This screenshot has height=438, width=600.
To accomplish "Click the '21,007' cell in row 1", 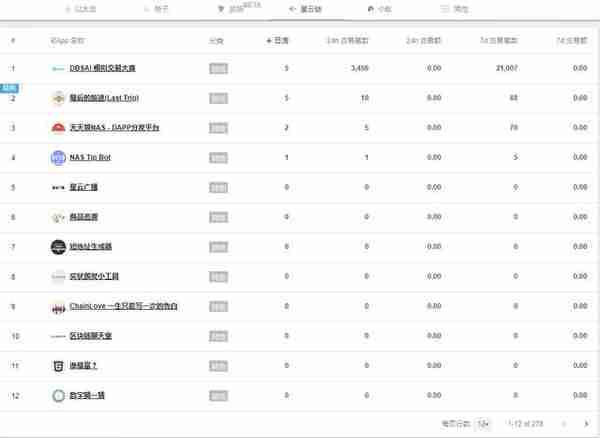I will [507, 68].
